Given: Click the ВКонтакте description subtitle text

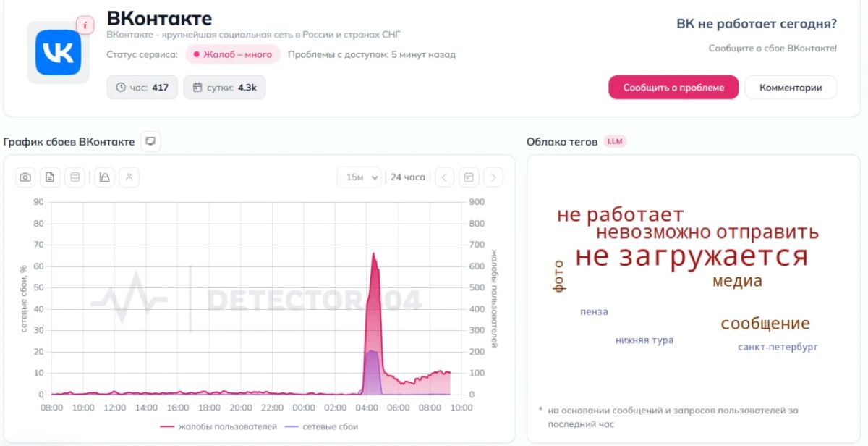Looking at the screenshot, I should [x=253, y=34].
